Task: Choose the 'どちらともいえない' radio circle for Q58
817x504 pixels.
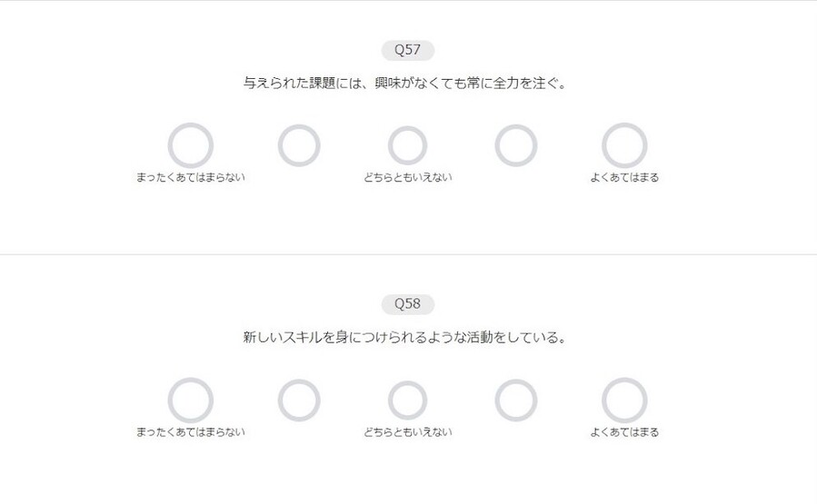Action: (x=407, y=400)
